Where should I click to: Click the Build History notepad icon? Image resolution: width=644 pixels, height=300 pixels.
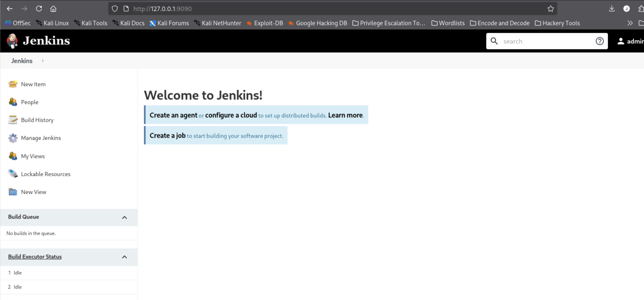click(13, 120)
